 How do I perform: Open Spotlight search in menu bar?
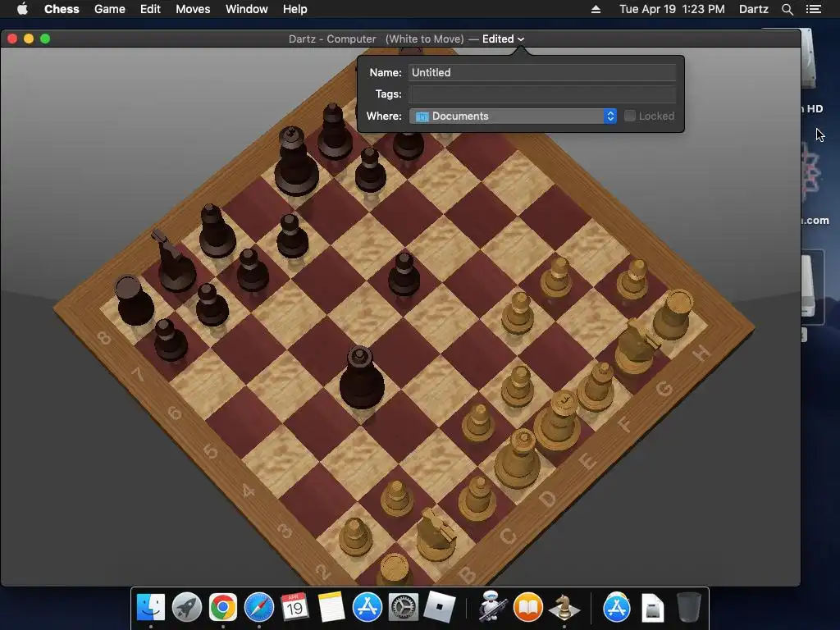(x=787, y=9)
